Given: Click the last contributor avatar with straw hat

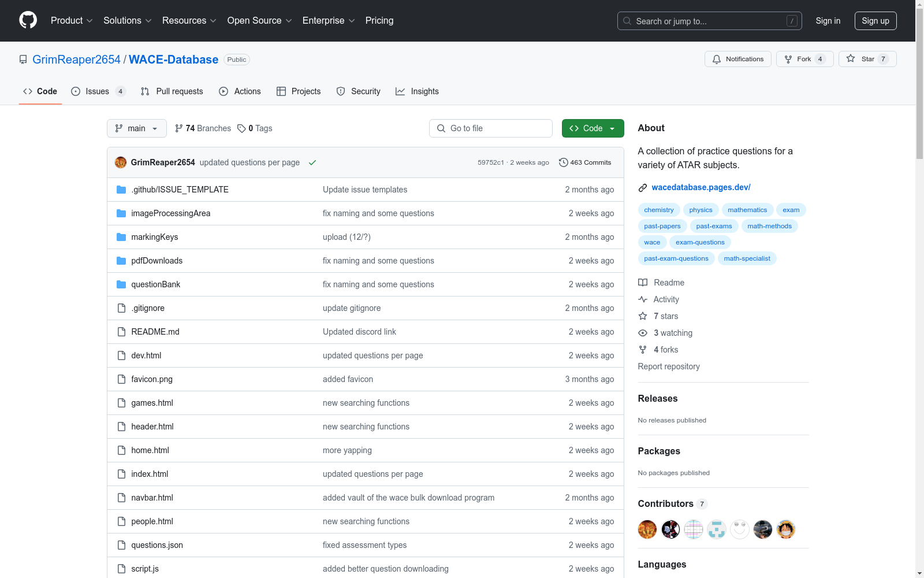Looking at the screenshot, I should click(x=786, y=529).
